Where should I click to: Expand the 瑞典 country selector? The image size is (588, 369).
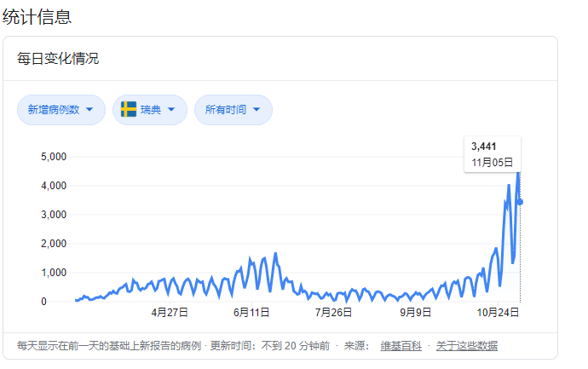coord(150,109)
